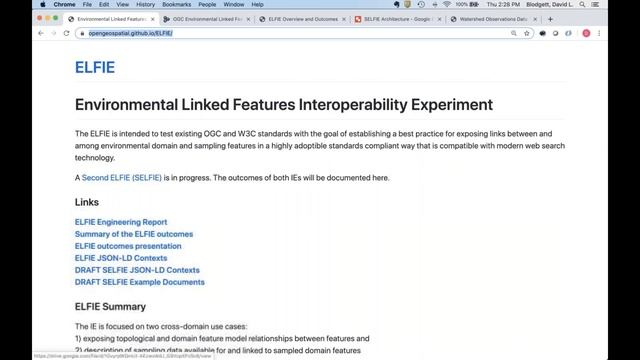
Task: Open the View menu
Action: [x=122, y=4]
